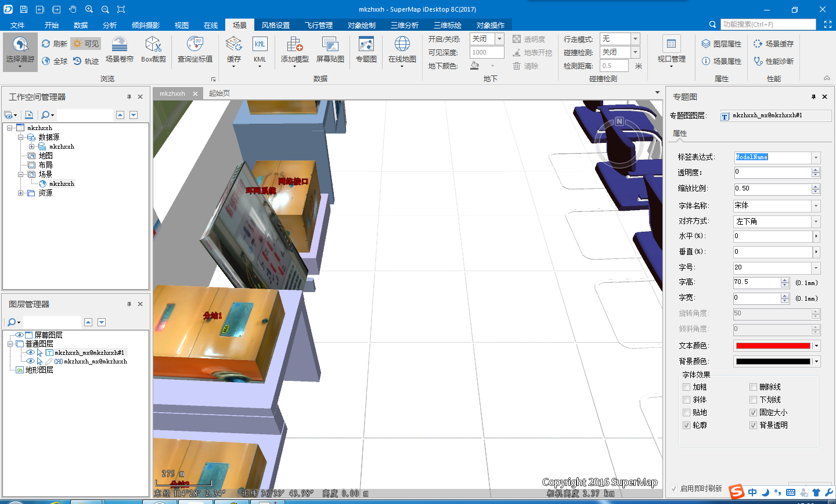Switch to the 风格设置 ribbon tab
Image resolution: width=836 pixels, height=504 pixels.
(x=276, y=25)
